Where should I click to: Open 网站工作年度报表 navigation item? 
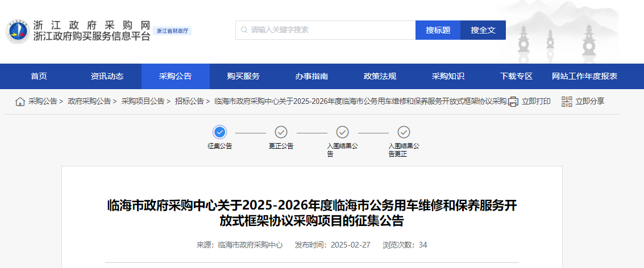coord(584,77)
